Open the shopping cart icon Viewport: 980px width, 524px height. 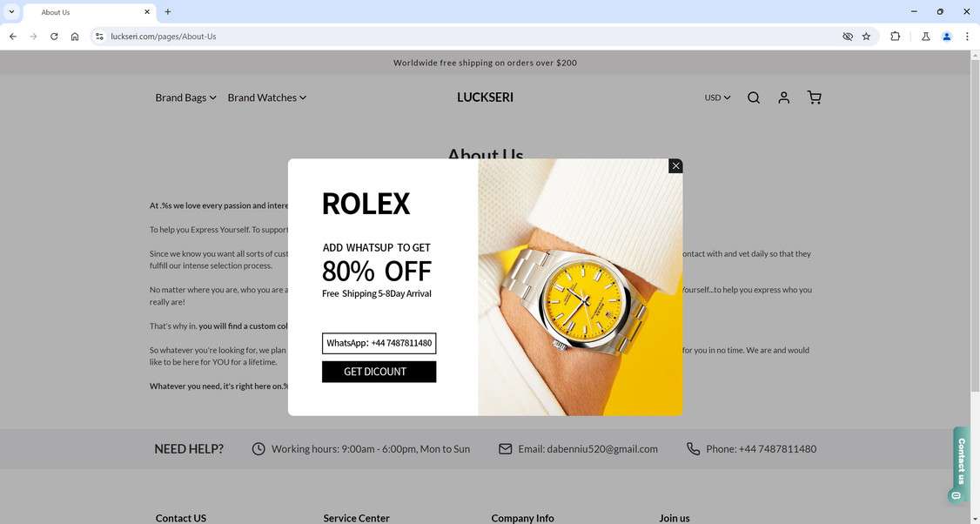pos(814,97)
